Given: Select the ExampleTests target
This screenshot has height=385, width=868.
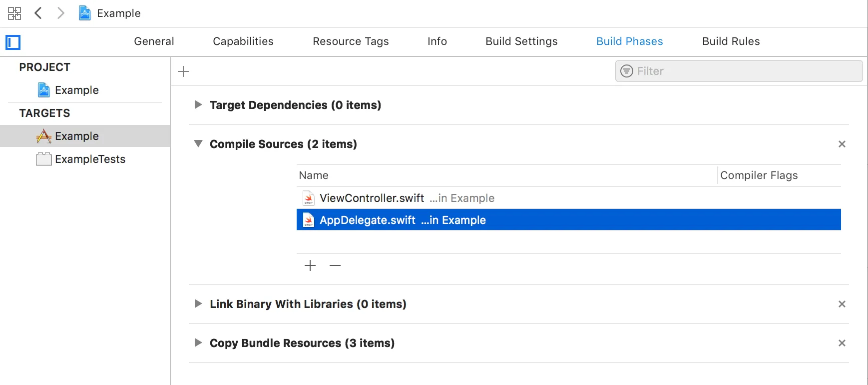Looking at the screenshot, I should 90,159.
